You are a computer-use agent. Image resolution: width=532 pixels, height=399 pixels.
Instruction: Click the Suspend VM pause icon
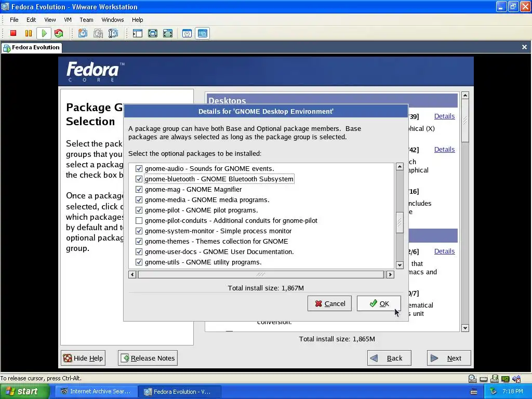tap(29, 33)
